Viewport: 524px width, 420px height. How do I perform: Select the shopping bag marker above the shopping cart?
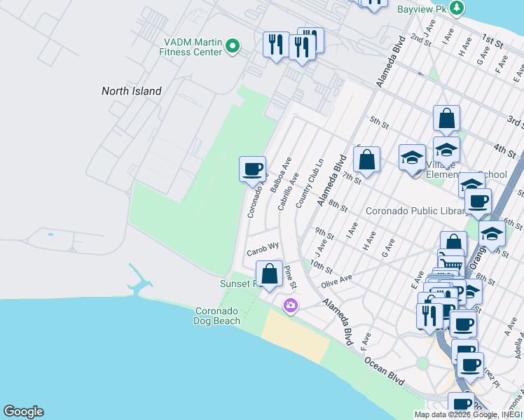(x=453, y=241)
